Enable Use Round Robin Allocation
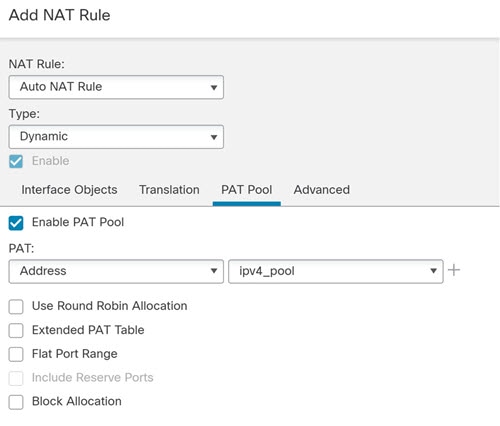 point(16,307)
